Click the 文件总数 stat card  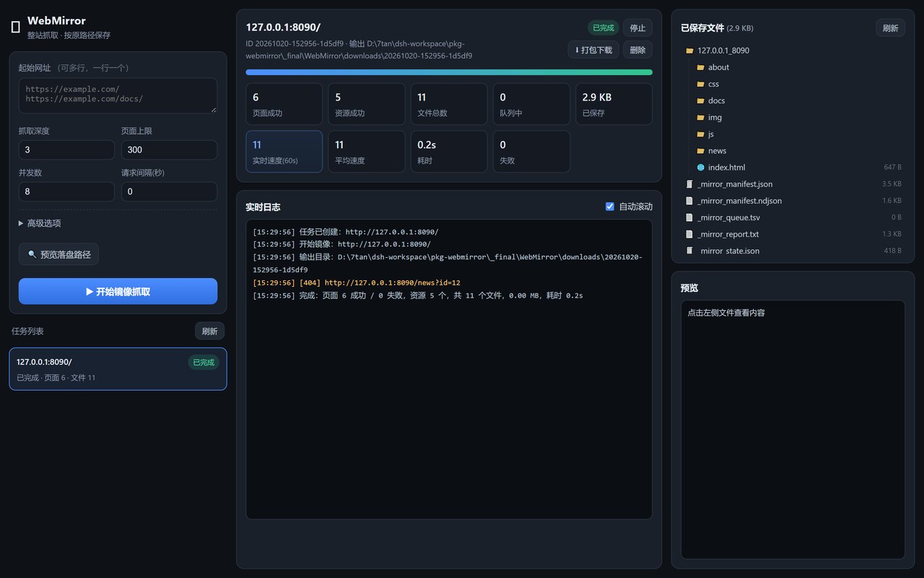(x=449, y=104)
